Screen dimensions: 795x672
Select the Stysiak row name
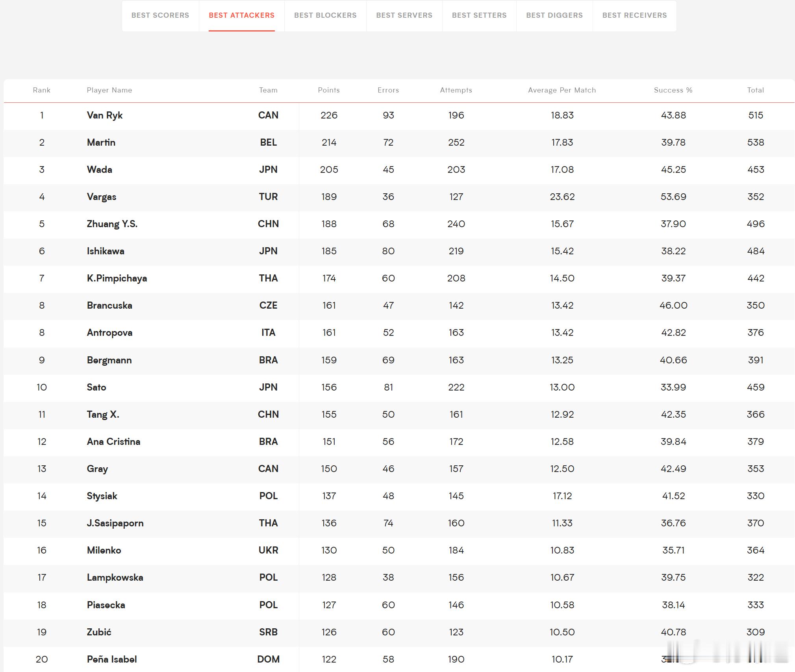102,496
